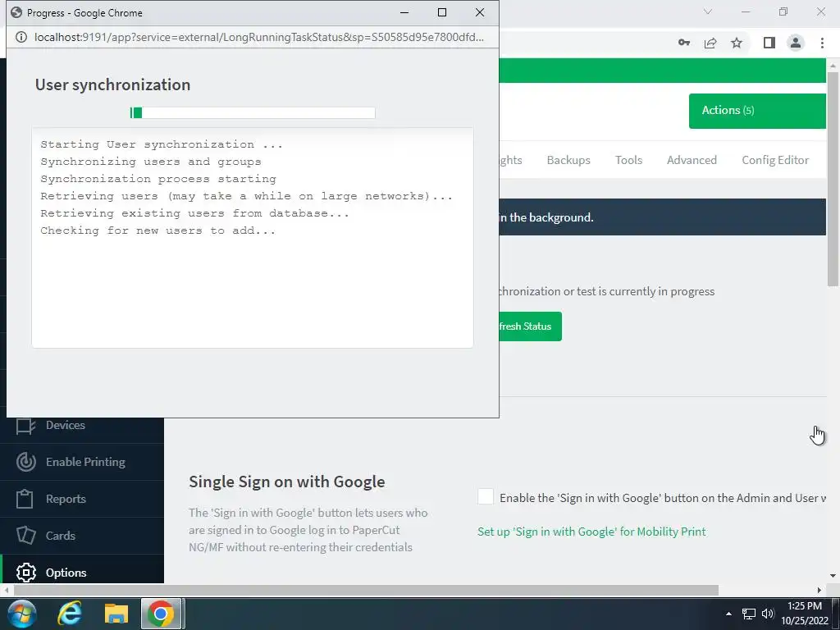View site information icon in Progress popup
Viewport: 840px width, 630px height.
coord(21,37)
